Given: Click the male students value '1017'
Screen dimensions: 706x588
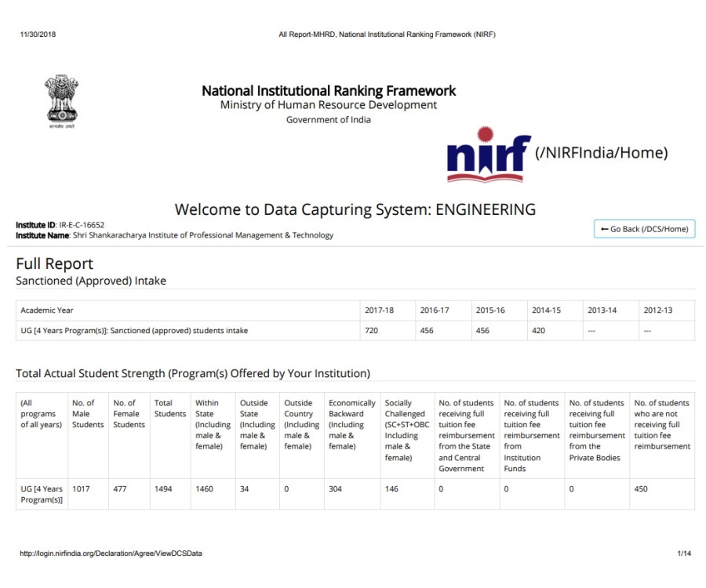Looking at the screenshot, I should point(81,489).
